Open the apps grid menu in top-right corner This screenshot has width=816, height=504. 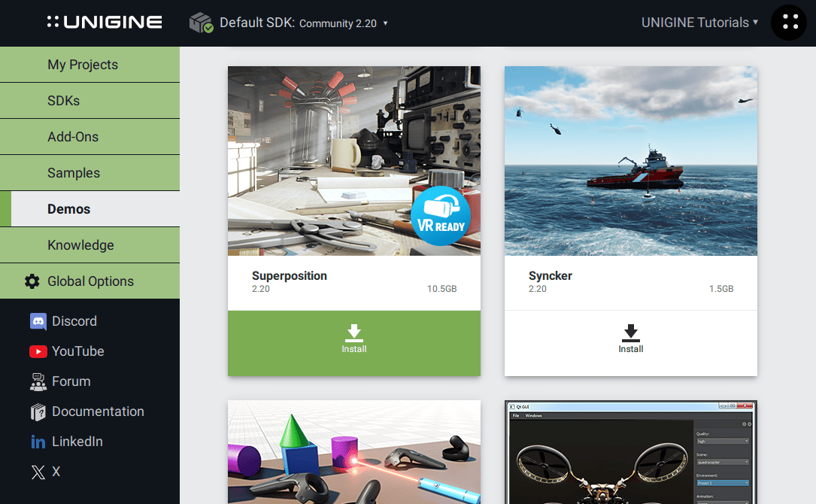point(788,22)
